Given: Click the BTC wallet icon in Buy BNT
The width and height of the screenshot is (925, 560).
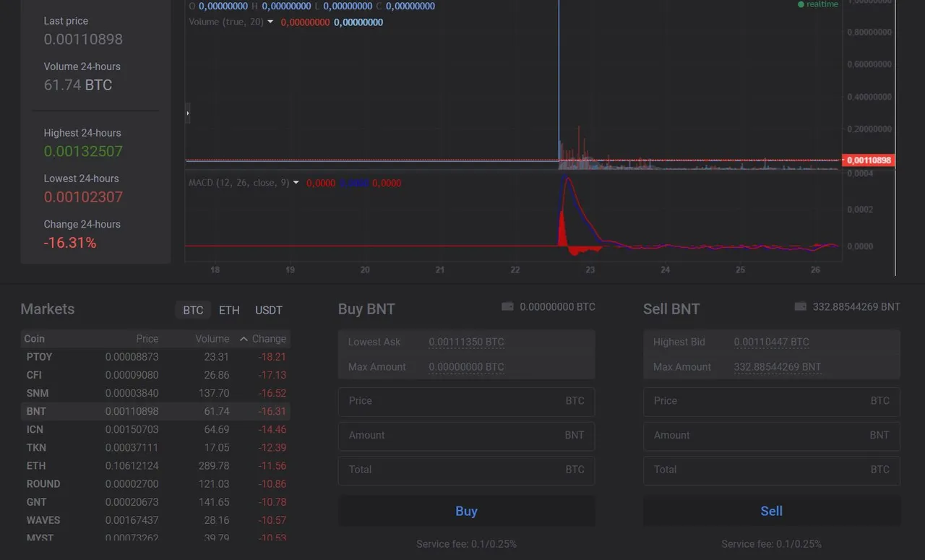Looking at the screenshot, I should (507, 306).
